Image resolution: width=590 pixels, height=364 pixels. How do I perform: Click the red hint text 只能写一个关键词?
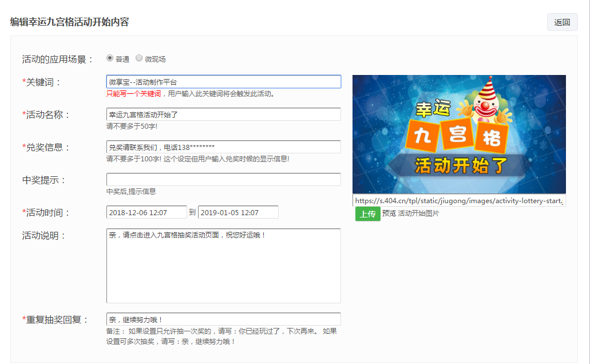coord(133,94)
